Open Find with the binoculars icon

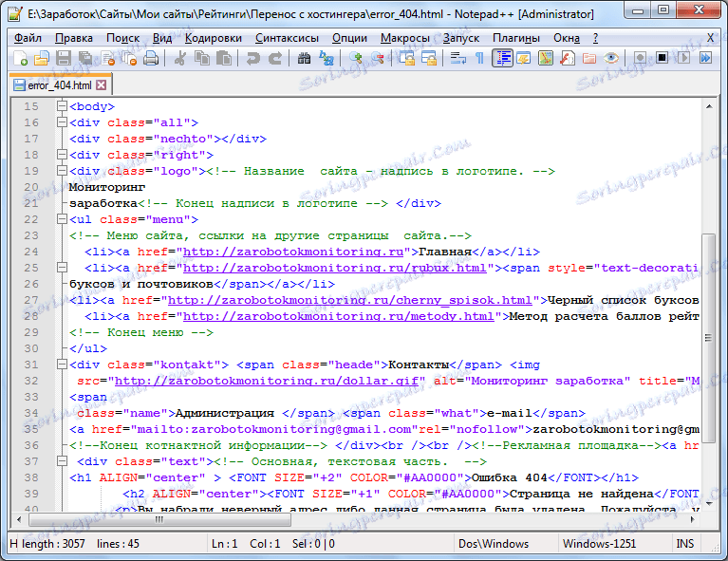(x=304, y=58)
